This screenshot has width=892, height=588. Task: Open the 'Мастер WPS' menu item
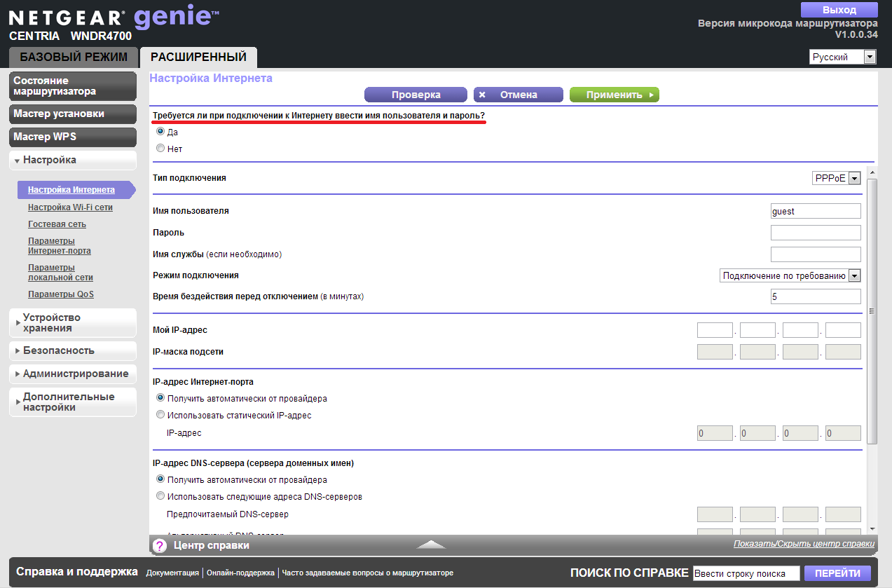(73, 137)
